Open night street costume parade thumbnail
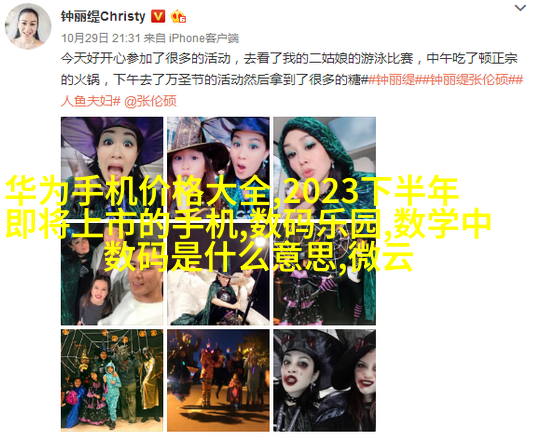This screenshot has height=439, width=536. tap(218, 380)
